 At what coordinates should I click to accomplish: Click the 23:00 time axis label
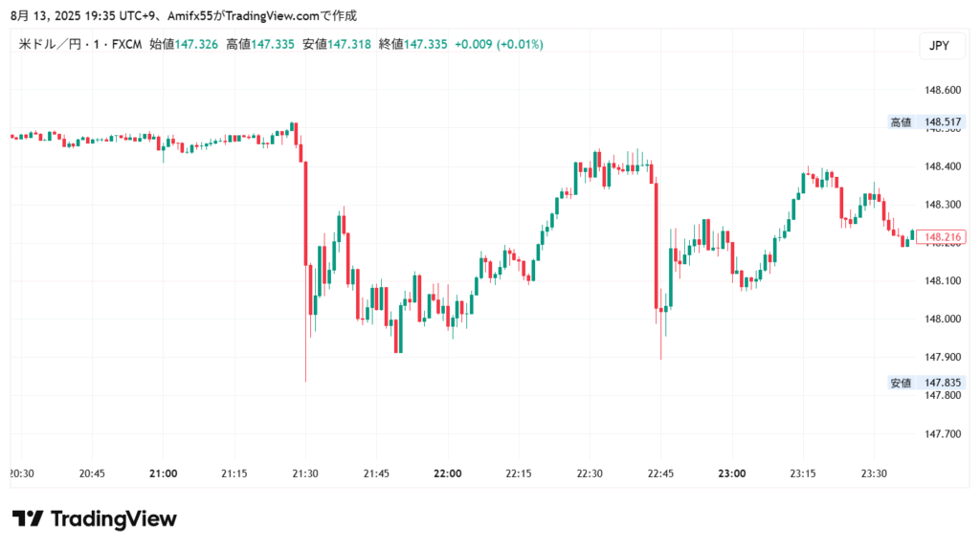[x=732, y=473]
